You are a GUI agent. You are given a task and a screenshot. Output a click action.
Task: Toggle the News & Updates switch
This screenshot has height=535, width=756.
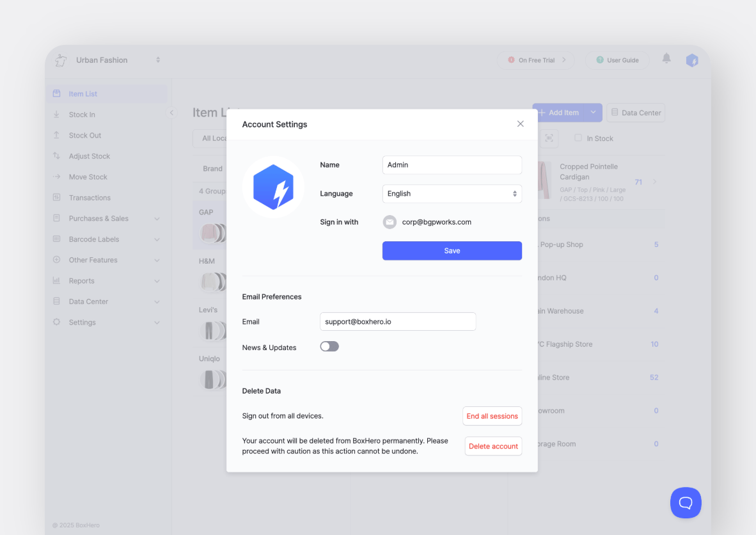(329, 346)
